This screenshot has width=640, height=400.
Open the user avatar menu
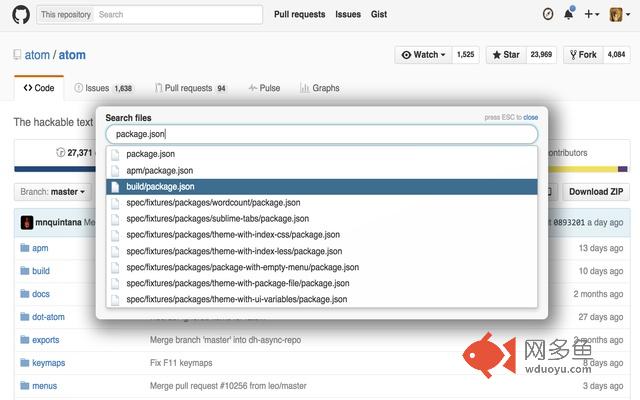620,15
